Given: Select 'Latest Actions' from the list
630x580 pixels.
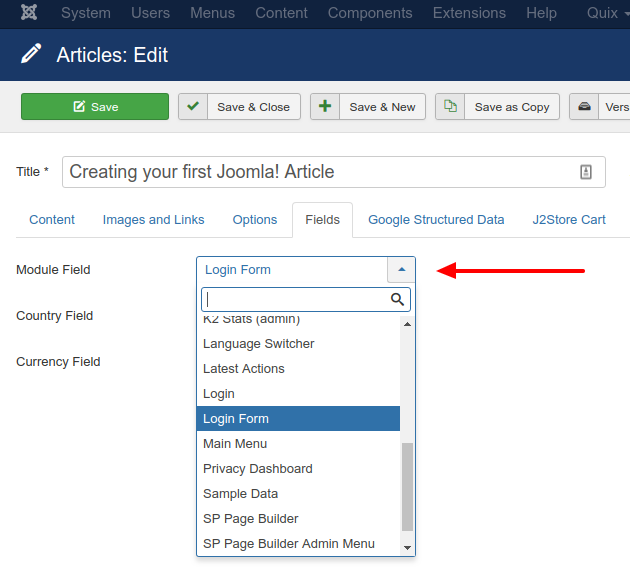Looking at the screenshot, I should pyautogui.click(x=298, y=369).
